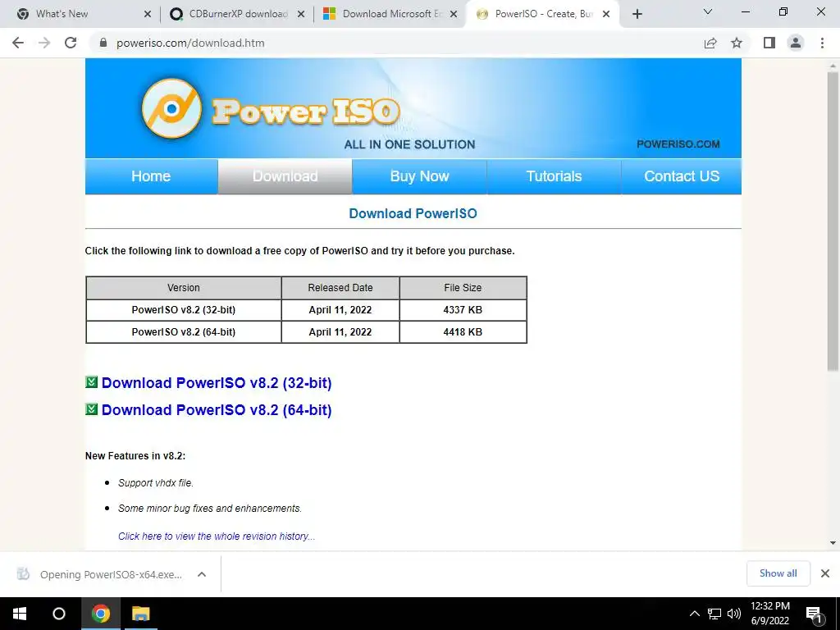Open the tab search chevron
The image size is (840, 630).
[708, 11]
